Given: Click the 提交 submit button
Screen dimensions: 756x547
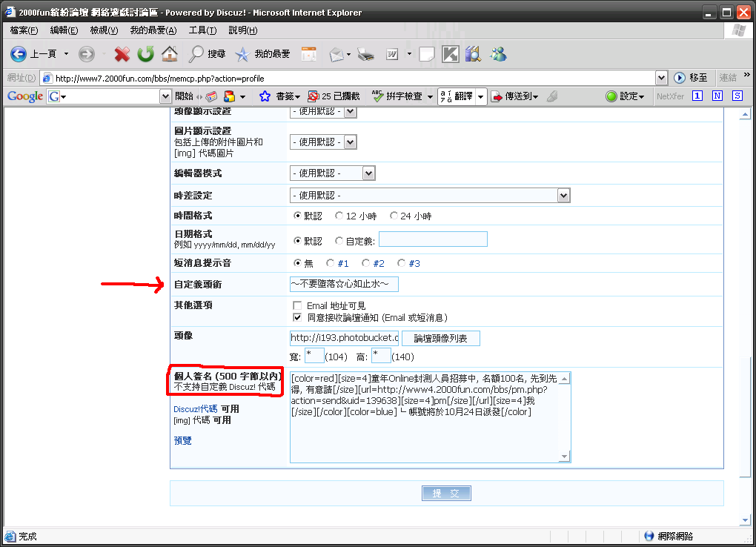Looking at the screenshot, I should pos(446,494).
